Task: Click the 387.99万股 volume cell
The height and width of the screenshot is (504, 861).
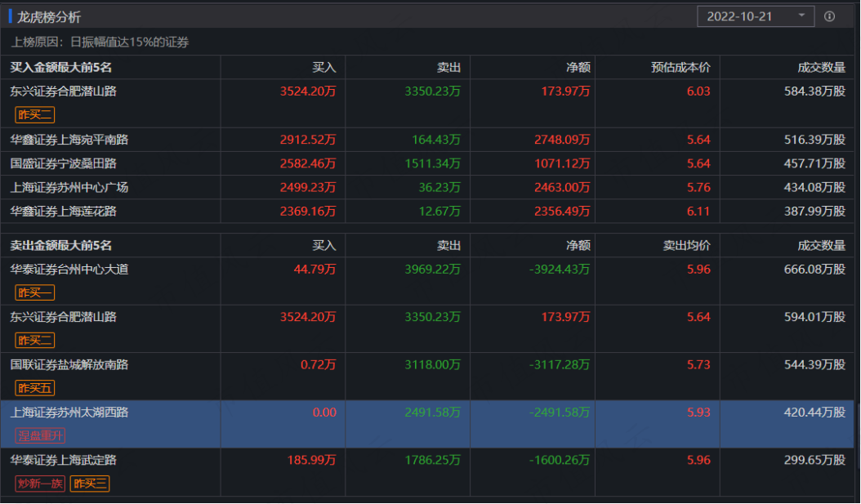Action: coord(815,211)
